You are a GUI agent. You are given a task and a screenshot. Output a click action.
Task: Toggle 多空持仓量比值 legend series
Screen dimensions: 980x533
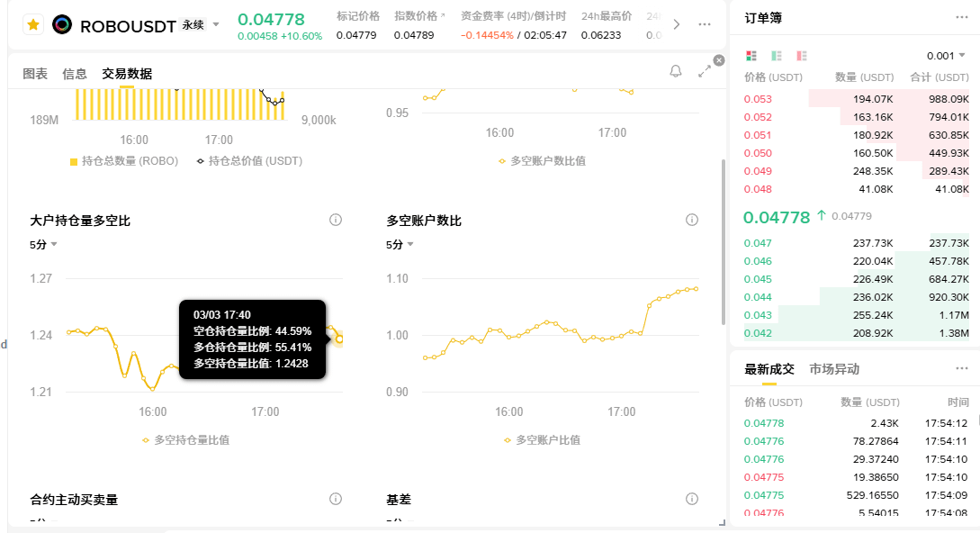[x=185, y=440]
